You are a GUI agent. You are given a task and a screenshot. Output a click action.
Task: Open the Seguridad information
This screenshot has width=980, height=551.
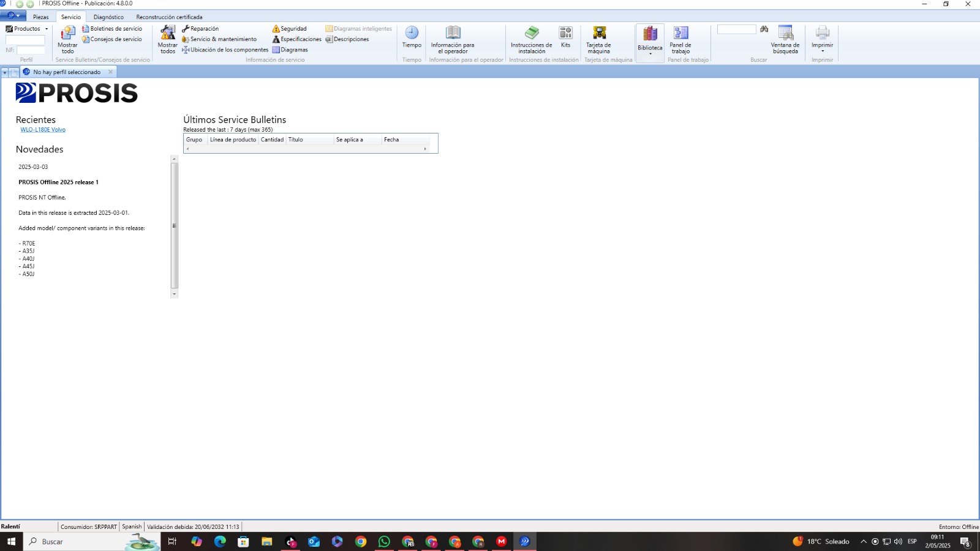tap(290, 29)
